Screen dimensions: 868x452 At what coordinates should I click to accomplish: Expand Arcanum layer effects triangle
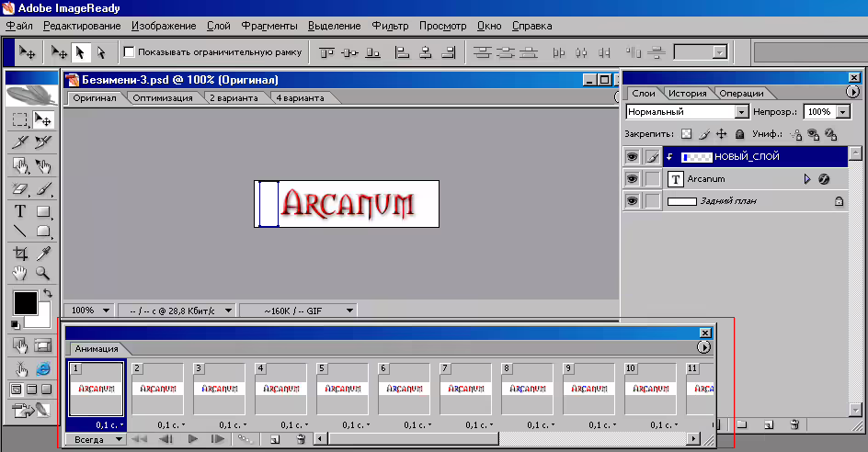tap(807, 179)
